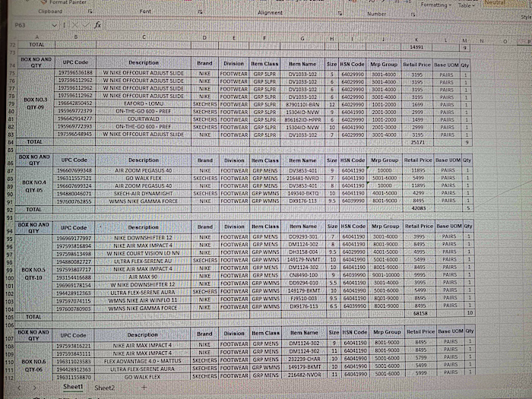532x399 pixels.
Task: Select item name CN8490-100
Action: [303, 275]
